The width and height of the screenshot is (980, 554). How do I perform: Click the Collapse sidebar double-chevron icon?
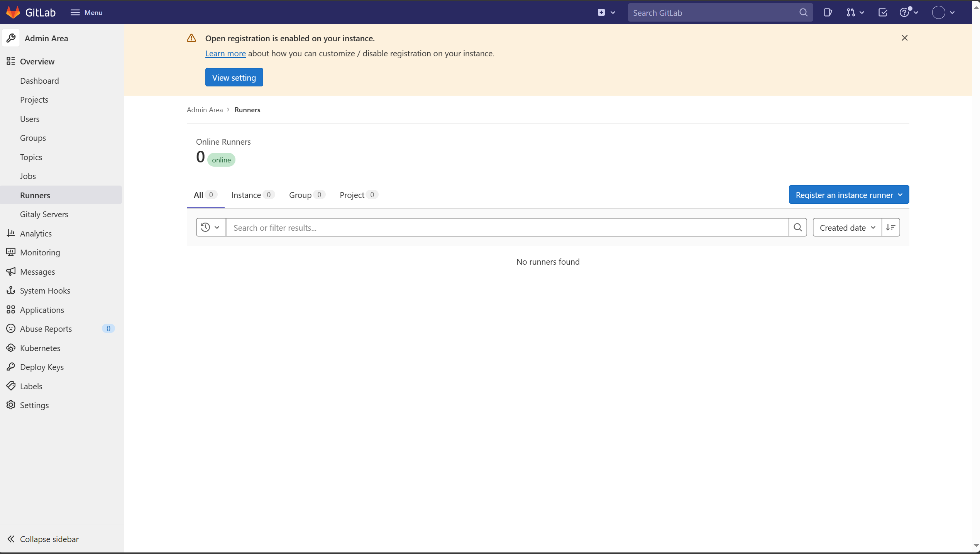pos(11,539)
